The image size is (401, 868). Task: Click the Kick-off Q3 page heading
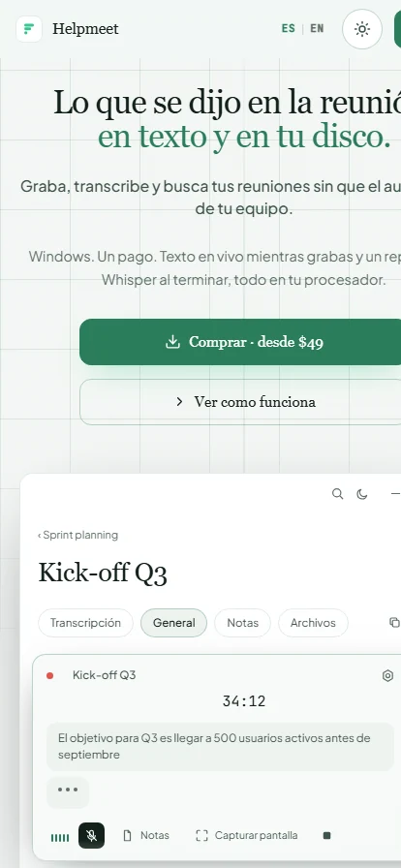tap(103, 573)
